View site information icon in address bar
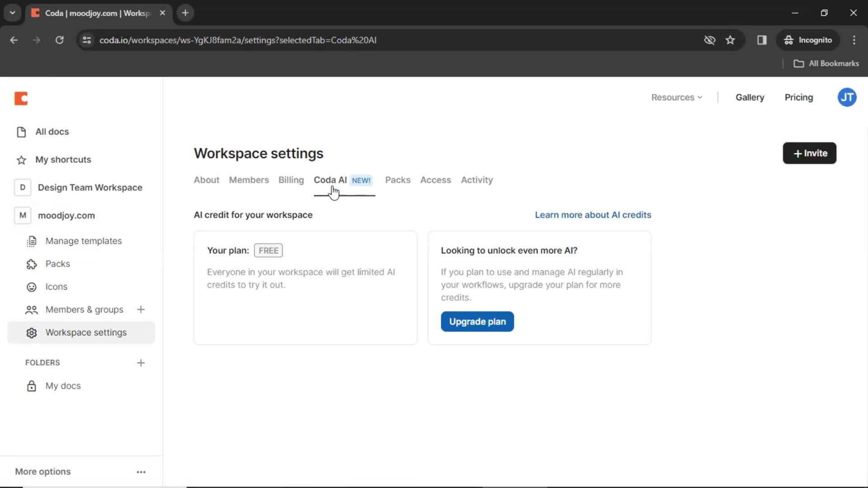The image size is (868, 488). click(87, 40)
